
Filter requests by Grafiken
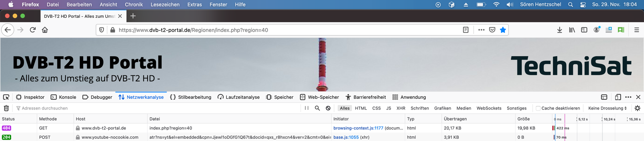pos(442,108)
